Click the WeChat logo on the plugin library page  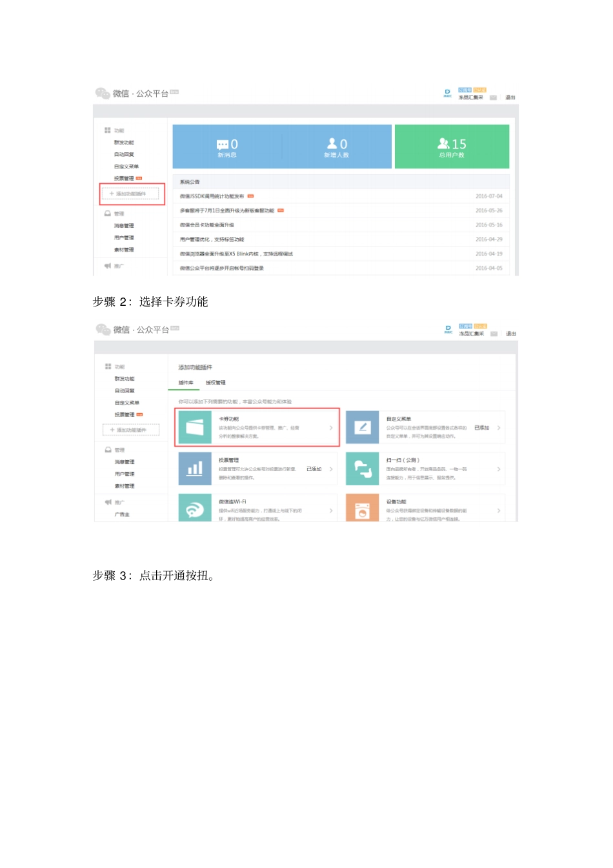pyautogui.click(x=103, y=329)
